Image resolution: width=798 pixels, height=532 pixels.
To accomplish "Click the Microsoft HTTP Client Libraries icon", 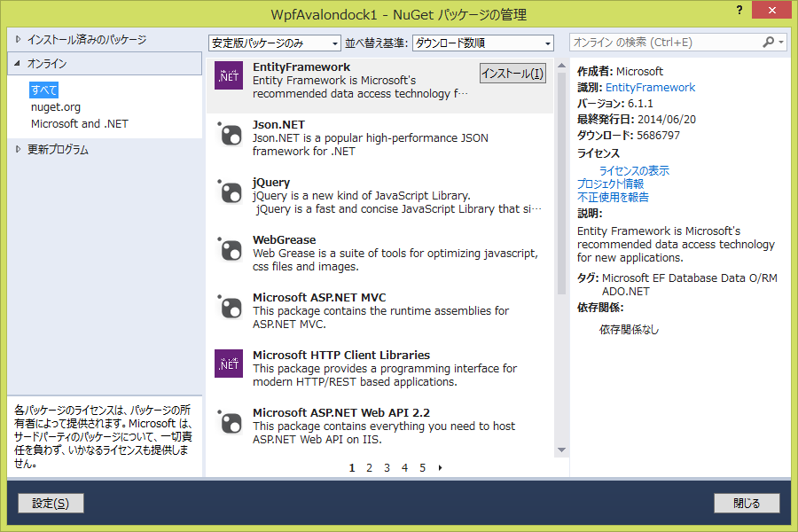I will click(229, 364).
